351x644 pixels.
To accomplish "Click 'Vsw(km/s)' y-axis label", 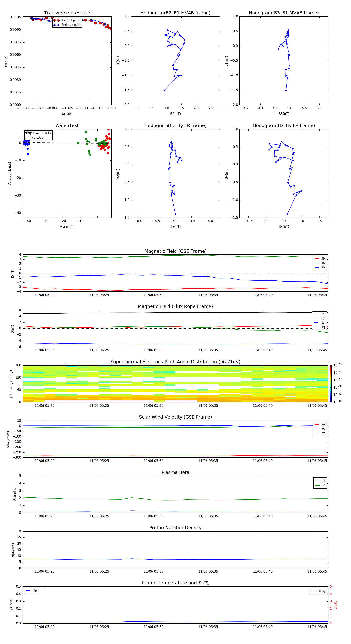I will tap(8, 439).
